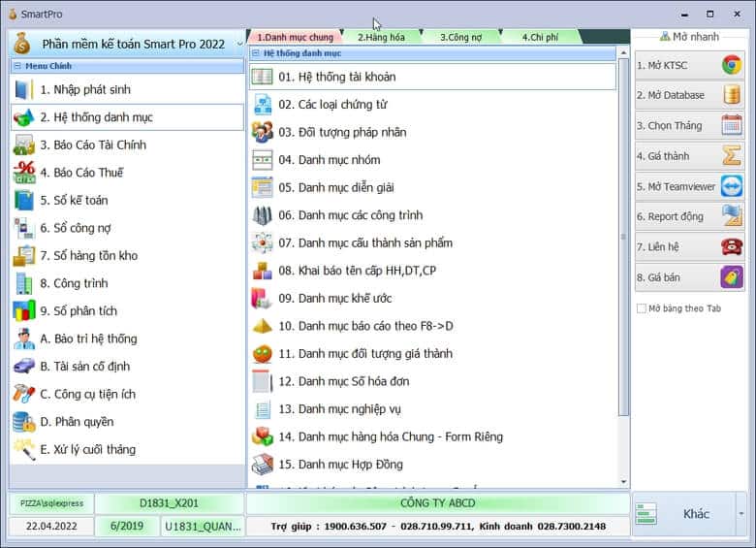Click the purple Giá bán tag icon

tap(732, 277)
